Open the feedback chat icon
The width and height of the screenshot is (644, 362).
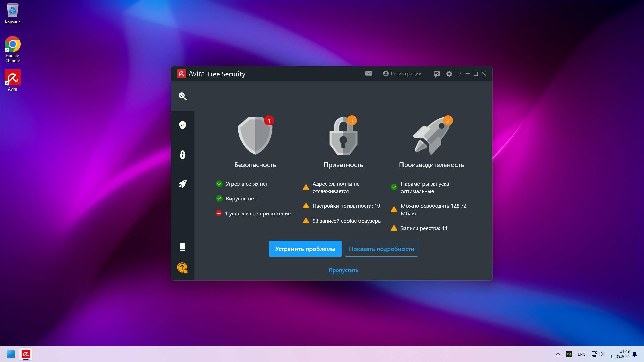(x=436, y=74)
